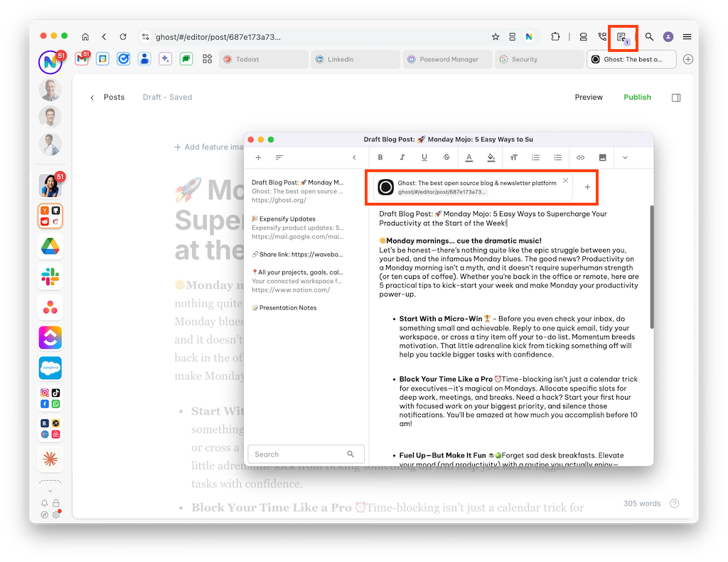Viewport: 728px width, 562px height.
Task: Create a new note with the plus icon
Action: coord(258,157)
